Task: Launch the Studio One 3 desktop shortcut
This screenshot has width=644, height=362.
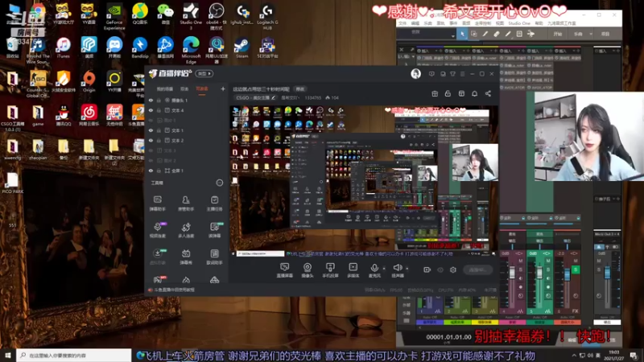Action: pos(191,17)
